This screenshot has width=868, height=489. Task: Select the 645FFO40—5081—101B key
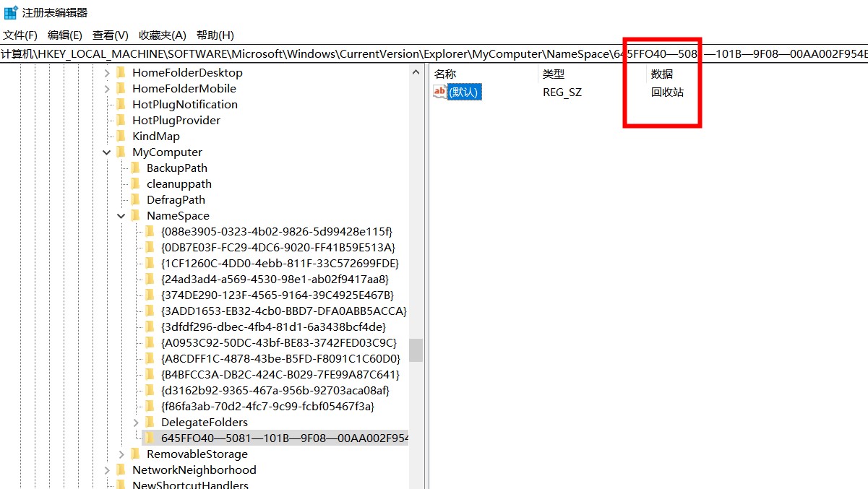(284, 438)
